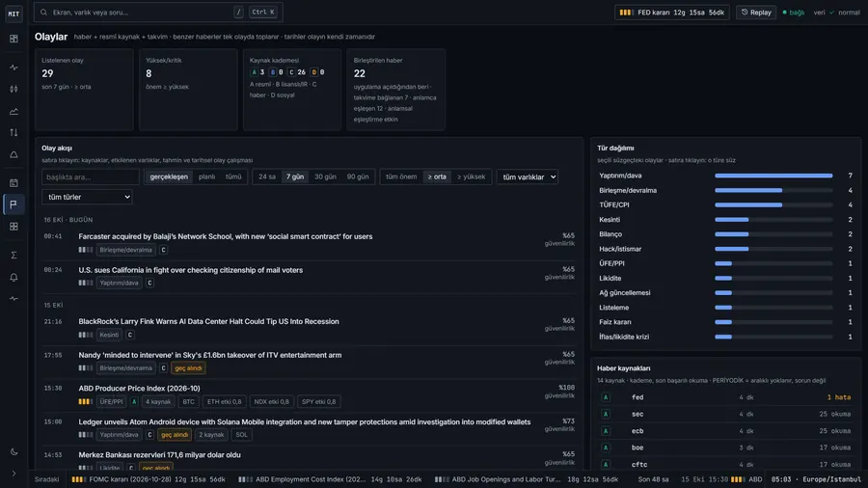The width and height of the screenshot is (868, 488).
Task: Select the tüm önem importance filter
Action: (x=401, y=177)
